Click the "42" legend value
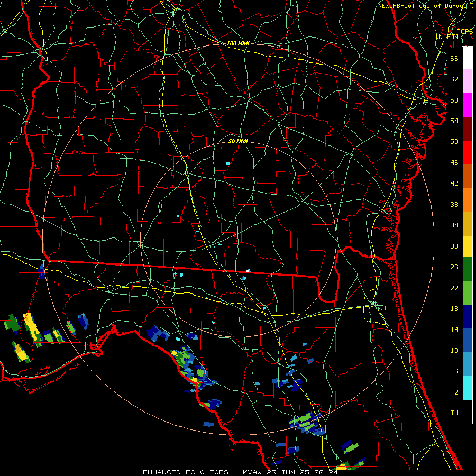 click(454, 184)
